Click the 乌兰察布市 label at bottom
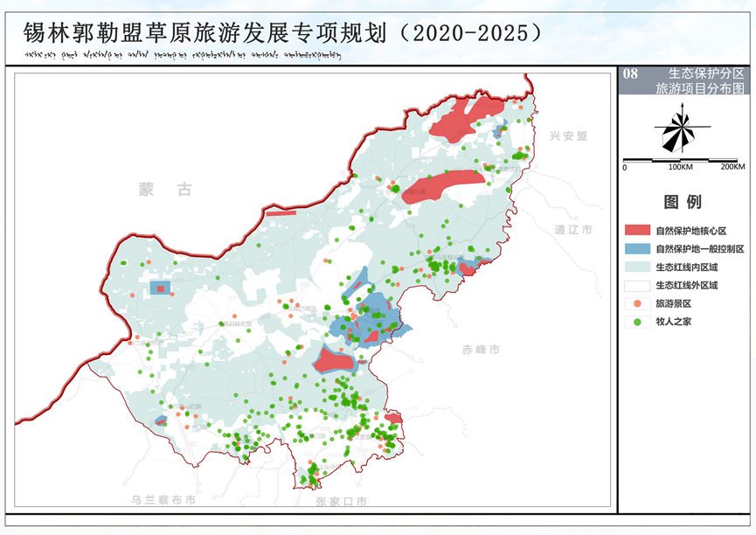Image resolution: width=756 pixels, height=535 pixels. pos(163,500)
